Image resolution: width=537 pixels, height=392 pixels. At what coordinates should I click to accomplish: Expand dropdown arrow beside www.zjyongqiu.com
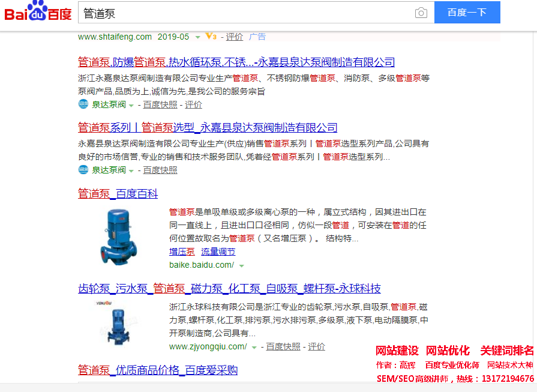(254, 347)
